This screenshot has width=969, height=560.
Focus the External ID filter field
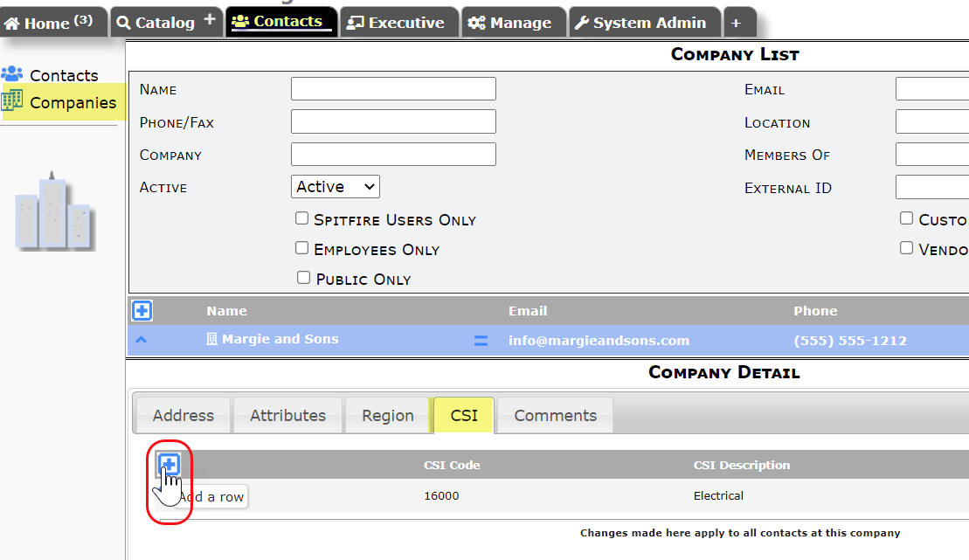[x=932, y=187]
